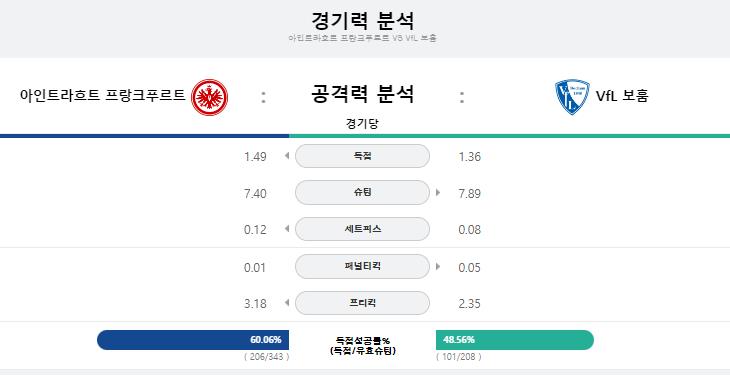Viewport: 730px width, 375px height.
Task: Click the 공격력 분석 heading
Action: tap(362, 94)
